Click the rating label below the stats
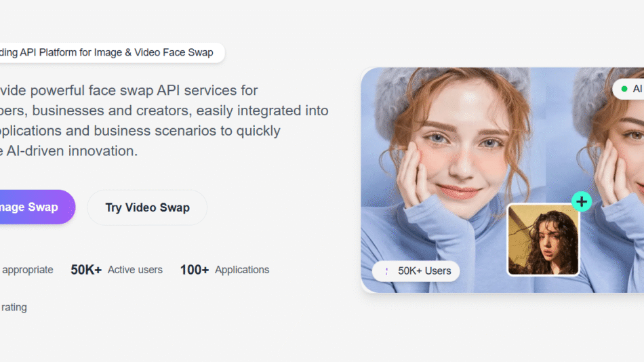The height and width of the screenshot is (362, 644). [x=14, y=307]
